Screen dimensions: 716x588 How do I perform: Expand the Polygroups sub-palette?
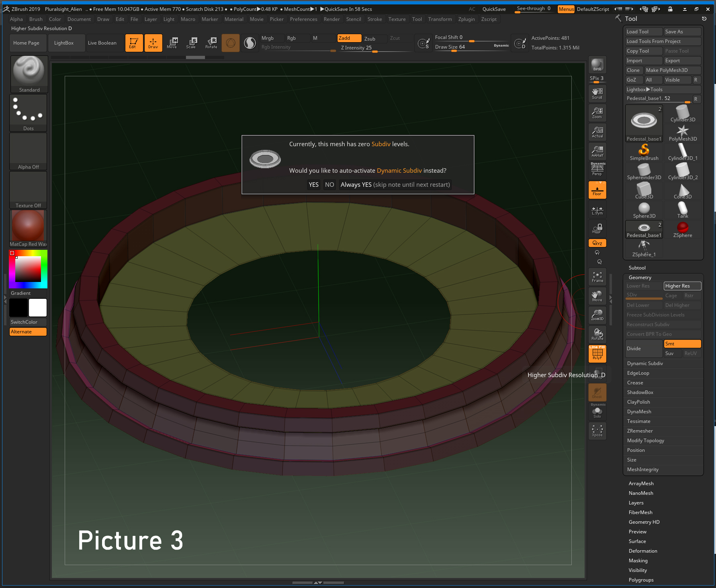tap(641, 580)
